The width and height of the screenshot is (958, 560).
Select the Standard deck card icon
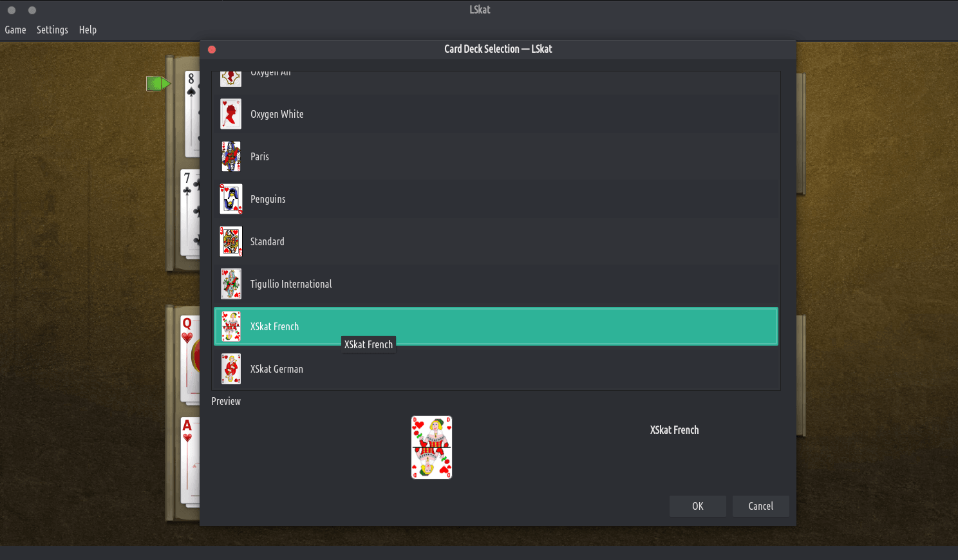tap(231, 241)
